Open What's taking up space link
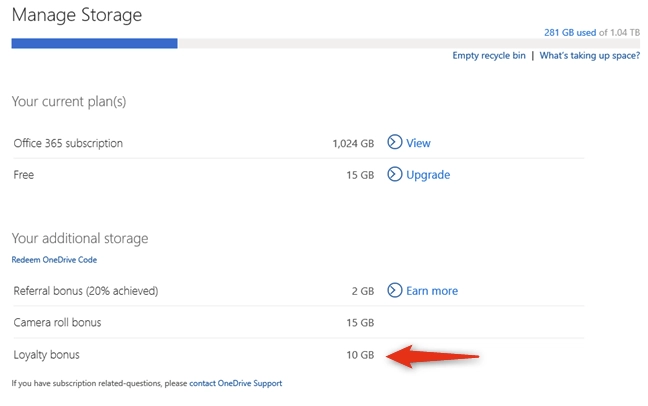Image resolution: width=648 pixels, height=406 pixels. pos(590,55)
